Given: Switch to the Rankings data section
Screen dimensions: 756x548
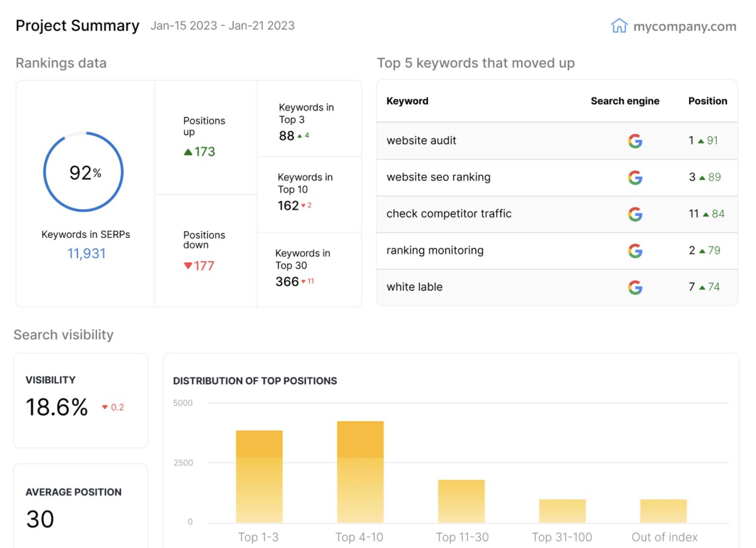Looking at the screenshot, I should point(61,63).
